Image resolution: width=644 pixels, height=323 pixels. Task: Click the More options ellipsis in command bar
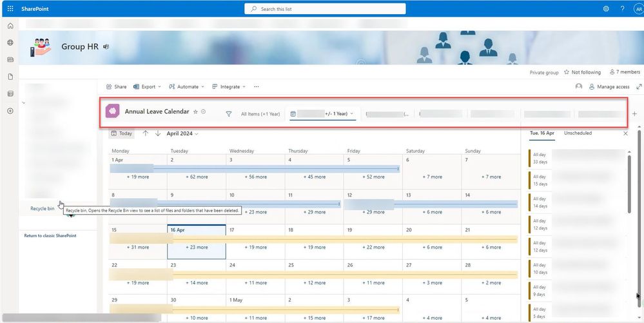coord(257,86)
